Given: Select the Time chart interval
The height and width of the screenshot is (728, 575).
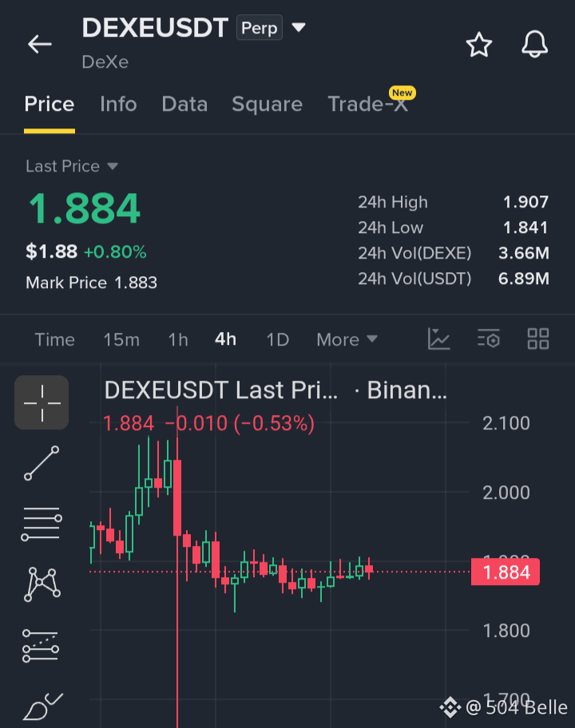Looking at the screenshot, I should (x=55, y=339).
